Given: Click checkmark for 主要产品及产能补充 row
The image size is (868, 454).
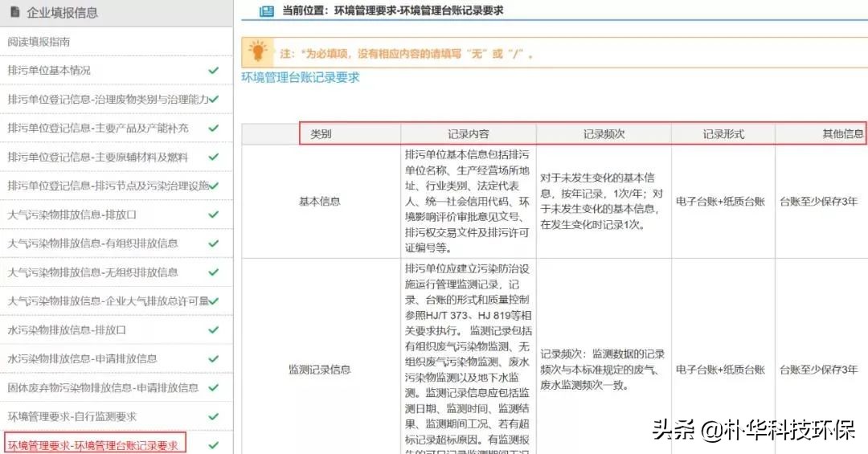Looking at the screenshot, I should (213, 128).
